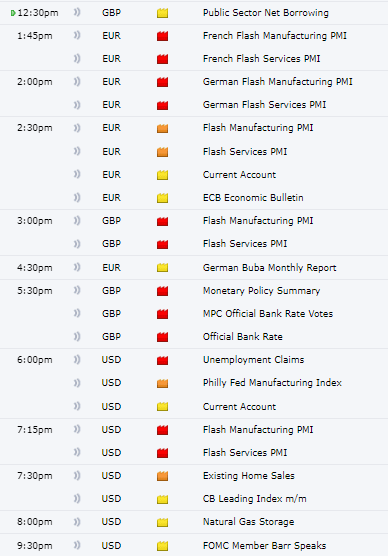Click the orange impact icon for Philly Fed Manufacturing Index
388x556 pixels.
click(x=162, y=383)
